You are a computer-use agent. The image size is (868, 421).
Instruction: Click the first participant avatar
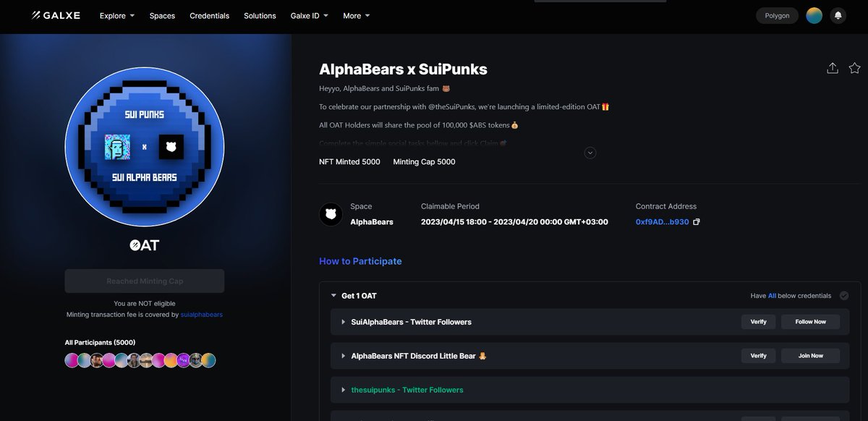coord(72,360)
